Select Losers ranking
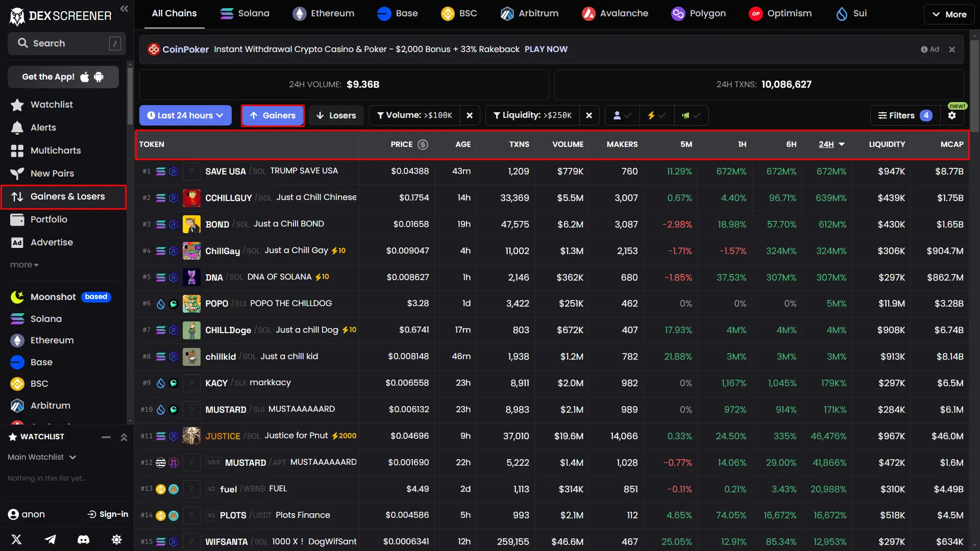The height and width of the screenshot is (551, 980). tap(336, 115)
